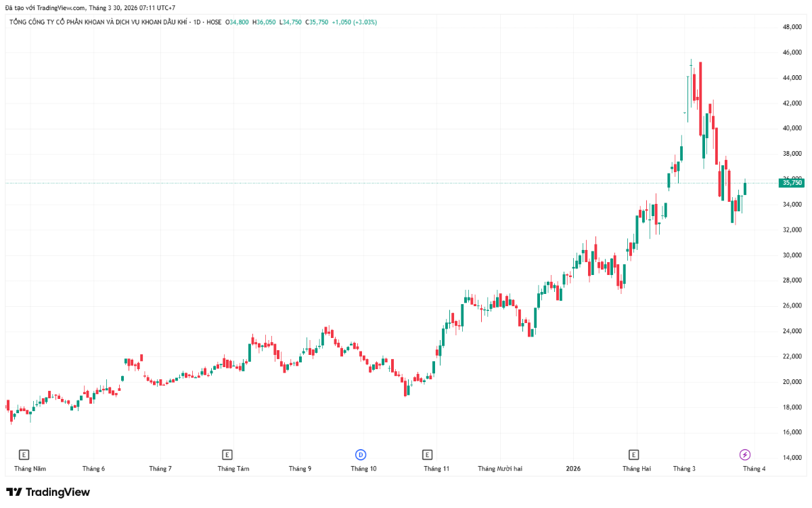
Task: Click the O34,800 open price value
Action: coord(238,22)
